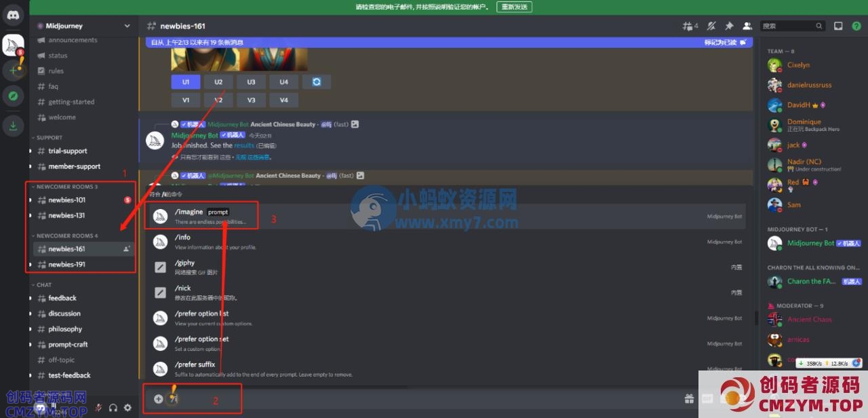
Task: Choose the /prefer suffix command
Action: pyautogui.click(x=195, y=368)
